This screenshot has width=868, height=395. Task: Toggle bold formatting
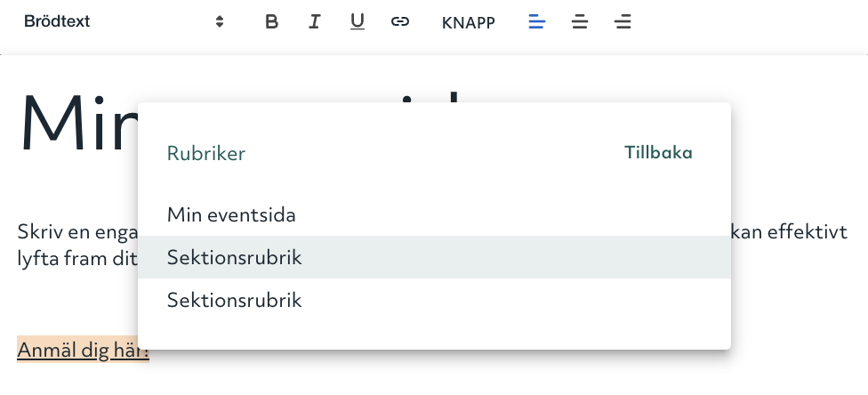tap(271, 21)
